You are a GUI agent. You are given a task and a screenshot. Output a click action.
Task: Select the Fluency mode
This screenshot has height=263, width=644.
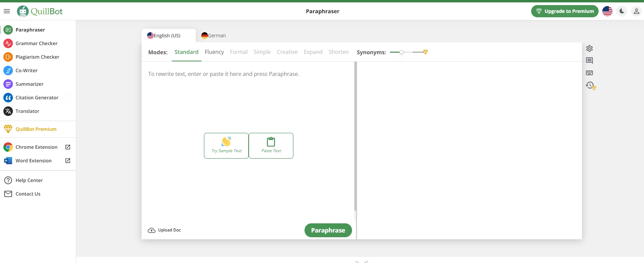tap(214, 52)
